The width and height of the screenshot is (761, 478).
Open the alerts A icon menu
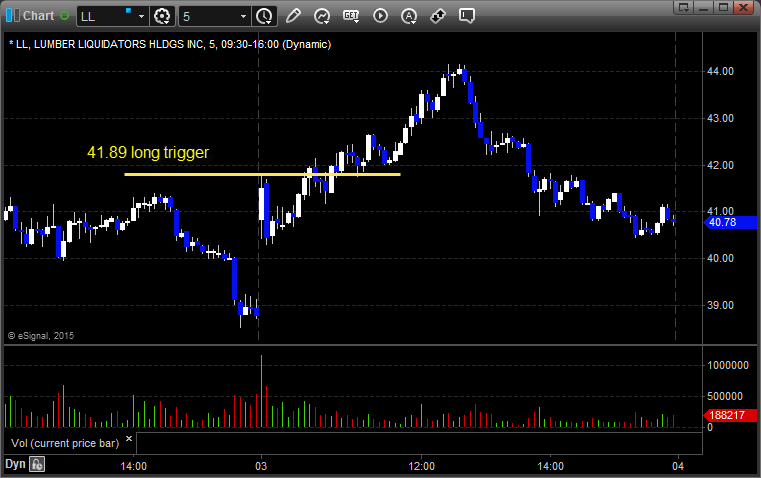pyautogui.click(x=409, y=16)
